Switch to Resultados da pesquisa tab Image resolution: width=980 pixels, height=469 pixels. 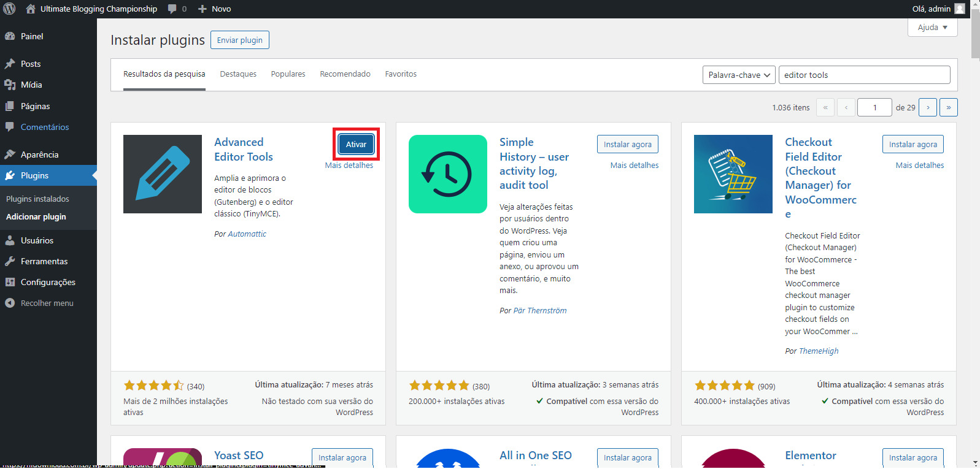pyautogui.click(x=164, y=74)
